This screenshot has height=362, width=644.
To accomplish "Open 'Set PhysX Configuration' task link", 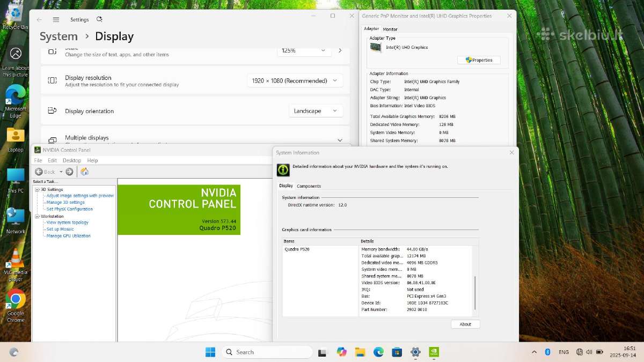I will click(70, 209).
